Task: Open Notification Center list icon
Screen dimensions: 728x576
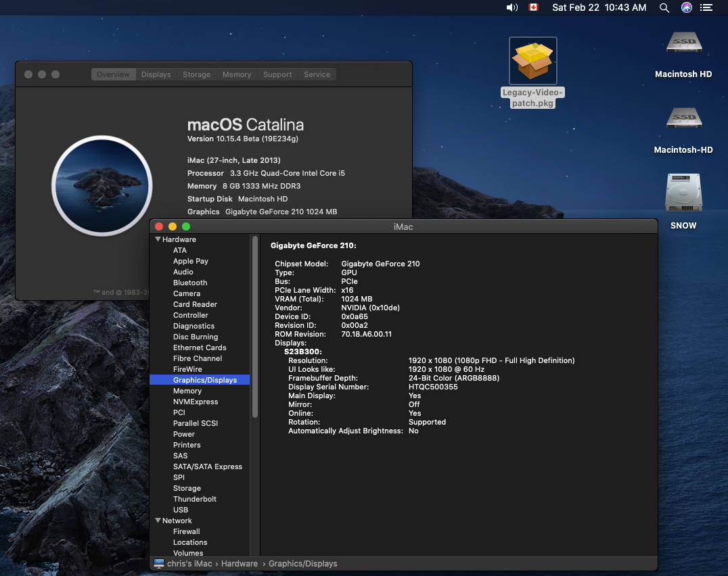Action: [706, 7]
